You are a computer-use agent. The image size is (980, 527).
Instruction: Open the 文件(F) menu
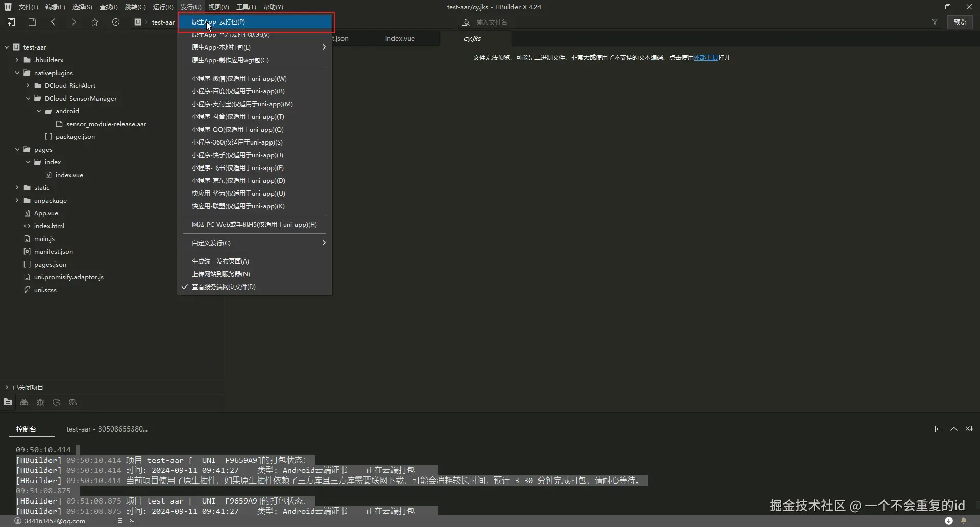[28, 7]
